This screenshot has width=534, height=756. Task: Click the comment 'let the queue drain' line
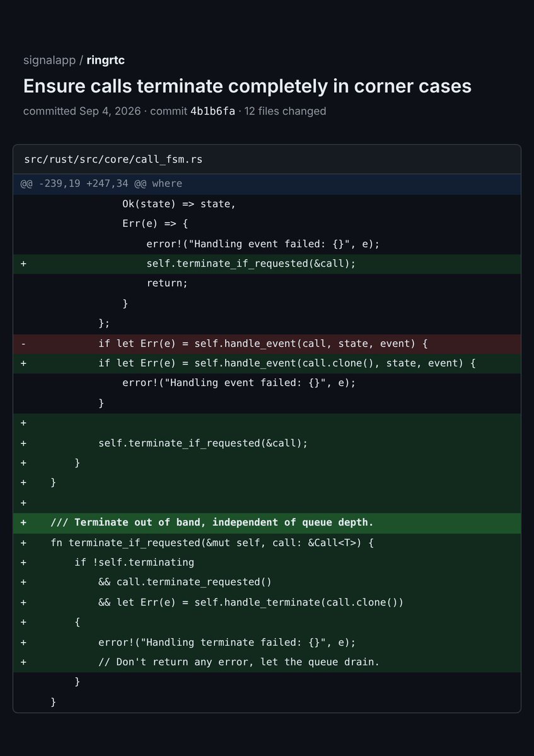tap(267, 662)
